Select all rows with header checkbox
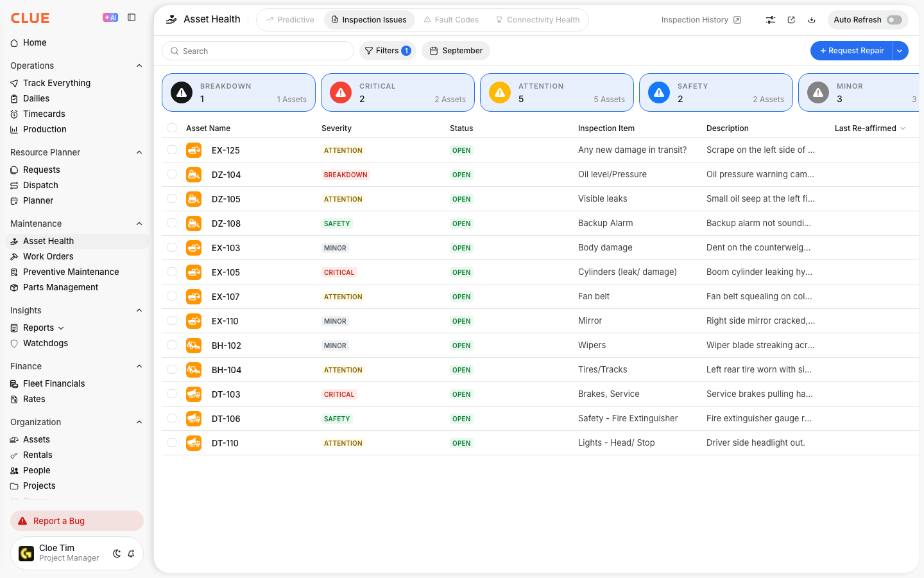924x578 pixels. (x=172, y=128)
